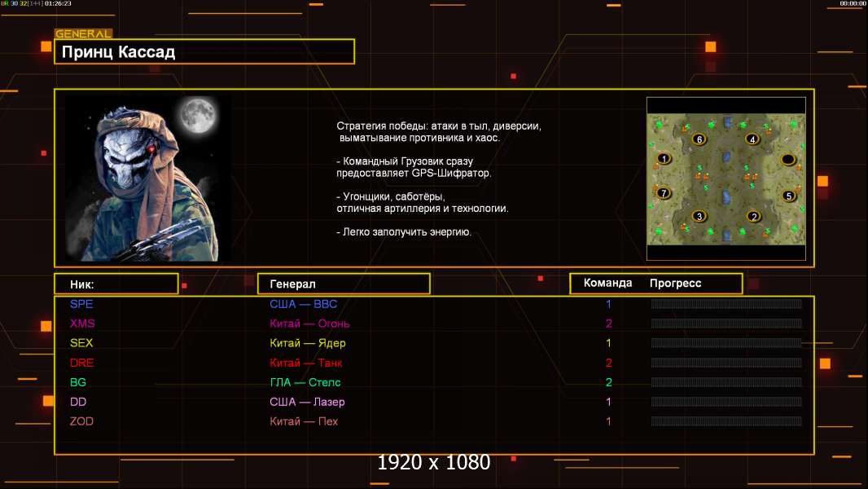Image resolution: width=868 pixels, height=489 pixels.
Task: Select player nickname BG
Action: coord(78,382)
